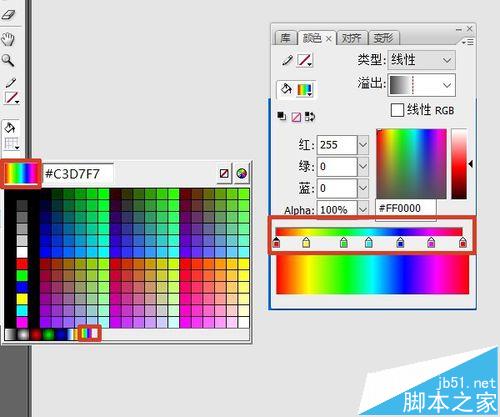Click the rainbow gradient preview in swatch popup
This screenshot has width=500, height=417.
click(22, 173)
